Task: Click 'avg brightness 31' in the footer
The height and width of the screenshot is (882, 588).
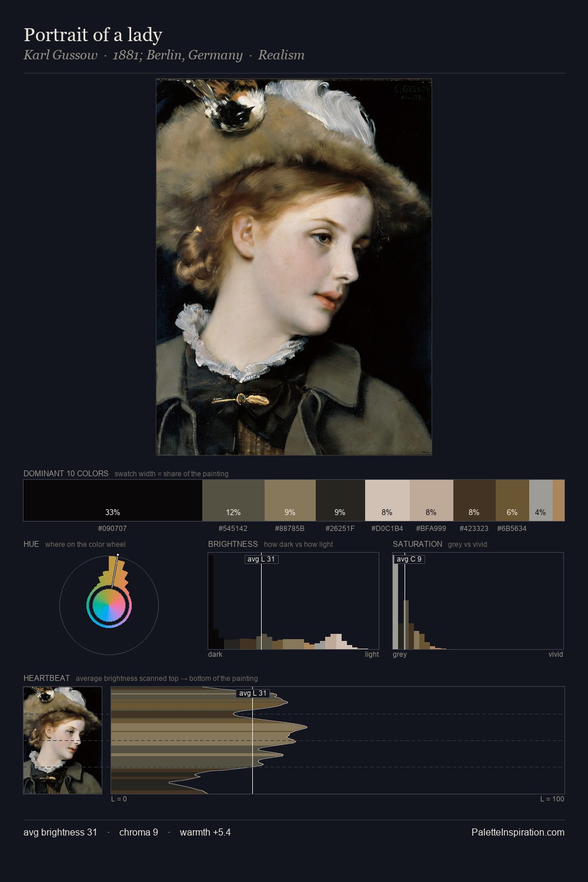Action: point(61,832)
